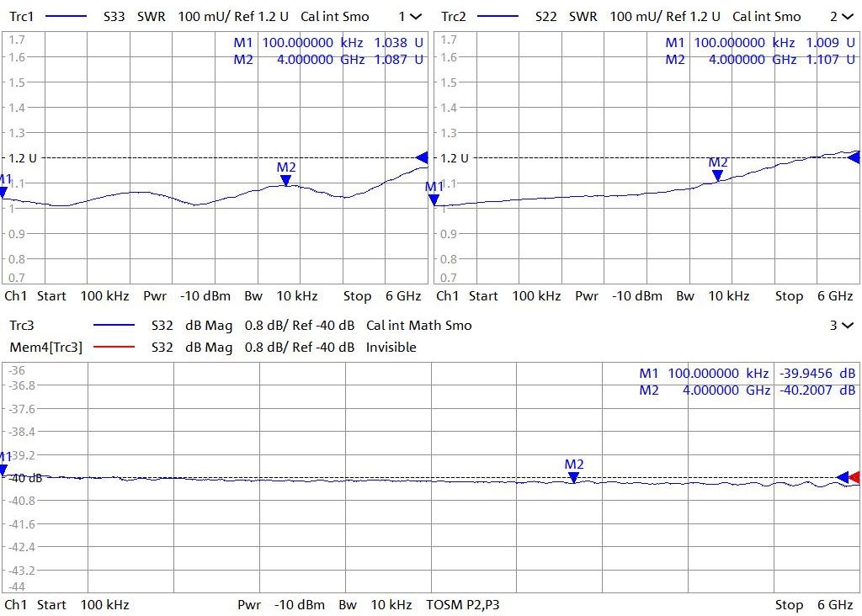Viewport: 862px width, 616px height.
Task: Select the Trc1 trace label
Action: (x=20, y=17)
